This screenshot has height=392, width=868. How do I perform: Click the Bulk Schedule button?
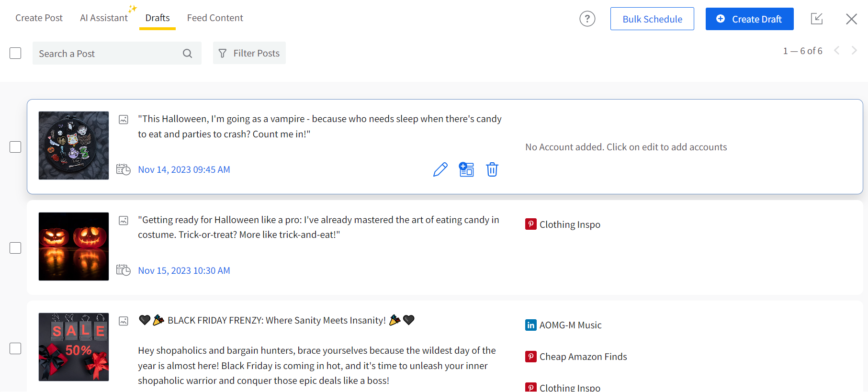652,19
